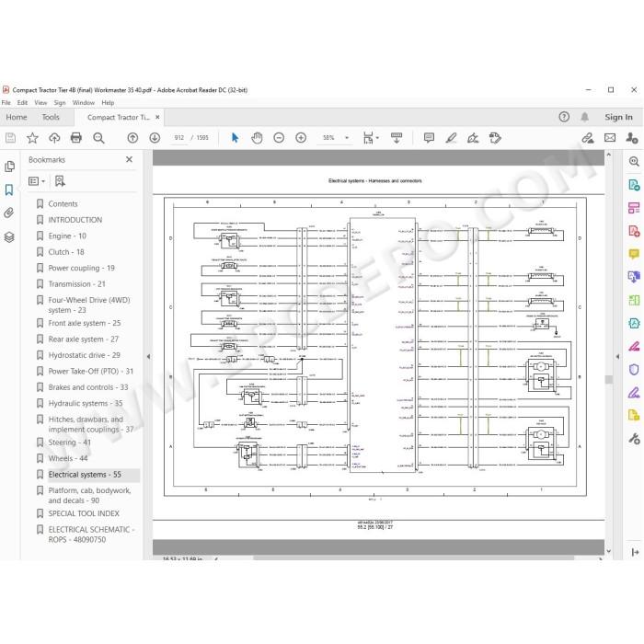The width and height of the screenshot is (644, 644).
Task: Close the Compact Tractor document tab
Action: pyautogui.click(x=157, y=117)
